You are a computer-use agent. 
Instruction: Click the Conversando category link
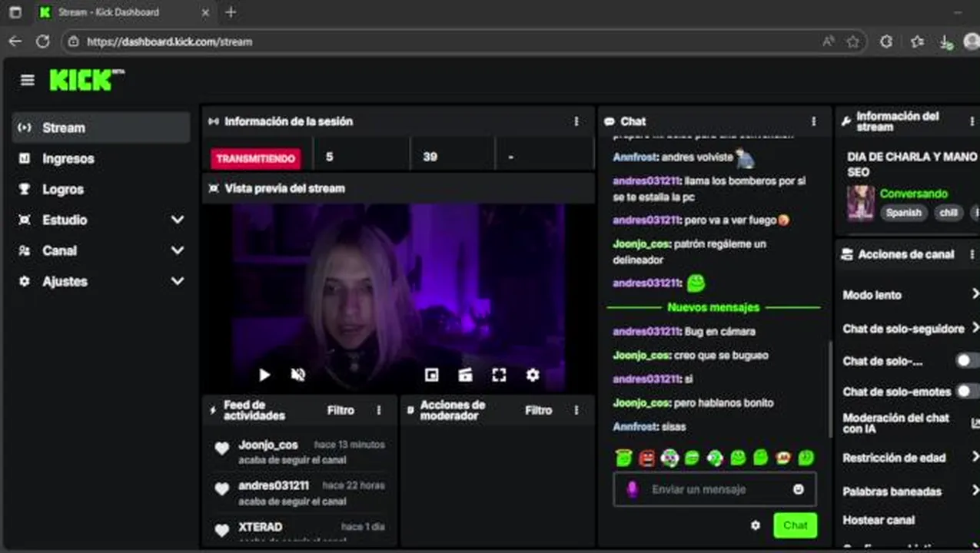[x=914, y=194]
